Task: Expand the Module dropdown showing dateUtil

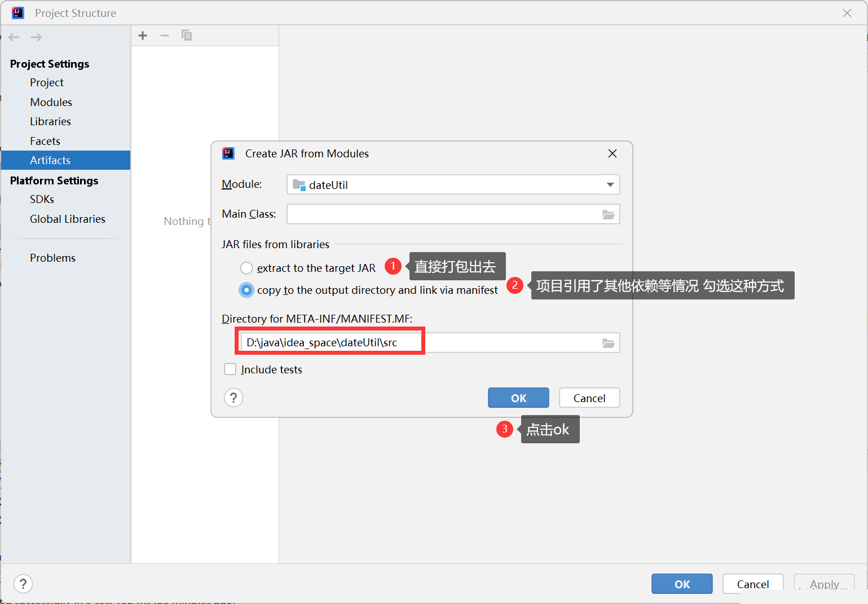Action: tap(610, 184)
